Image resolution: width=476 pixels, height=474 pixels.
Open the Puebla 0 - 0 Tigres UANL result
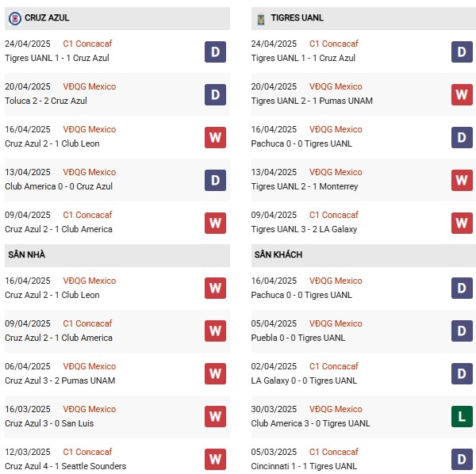298,338
